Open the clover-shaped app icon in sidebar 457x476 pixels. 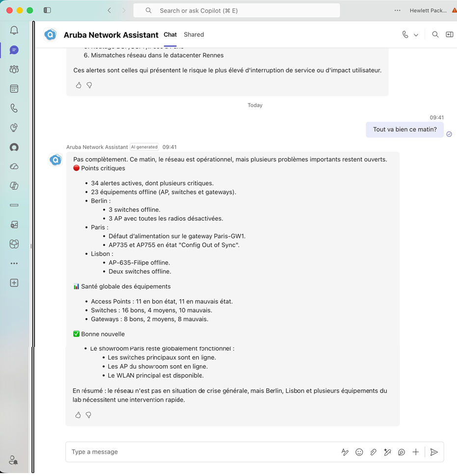tap(14, 244)
